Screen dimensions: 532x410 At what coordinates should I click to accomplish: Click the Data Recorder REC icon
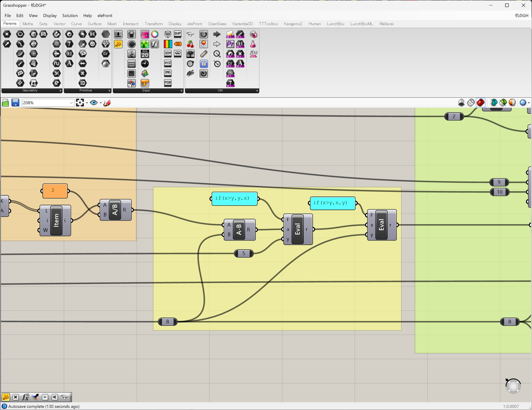click(x=203, y=44)
